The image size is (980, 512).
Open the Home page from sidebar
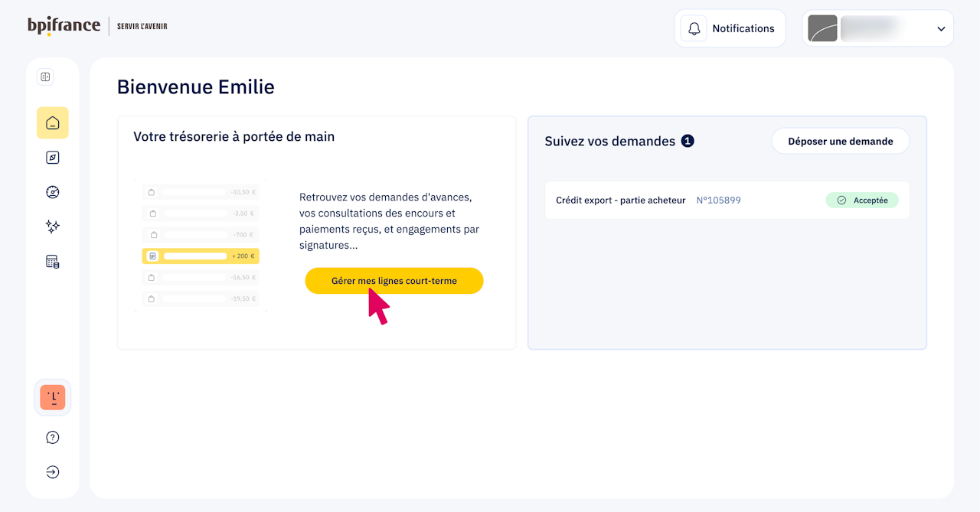click(53, 122)
